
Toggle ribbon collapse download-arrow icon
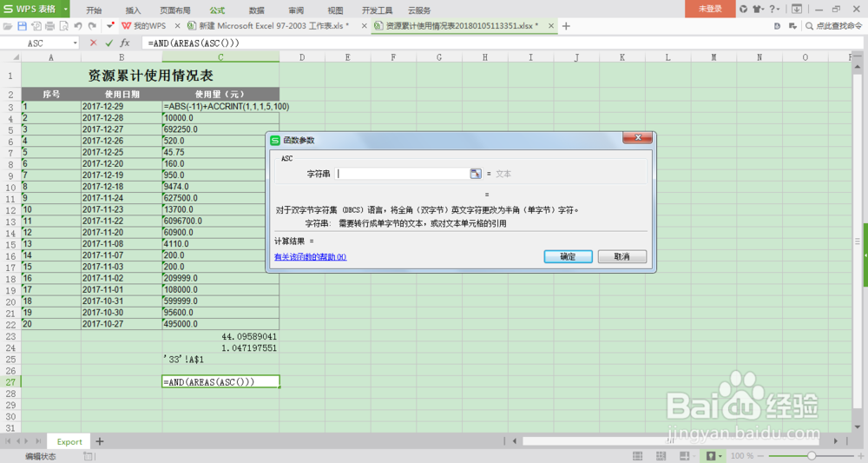click(797, 9)
